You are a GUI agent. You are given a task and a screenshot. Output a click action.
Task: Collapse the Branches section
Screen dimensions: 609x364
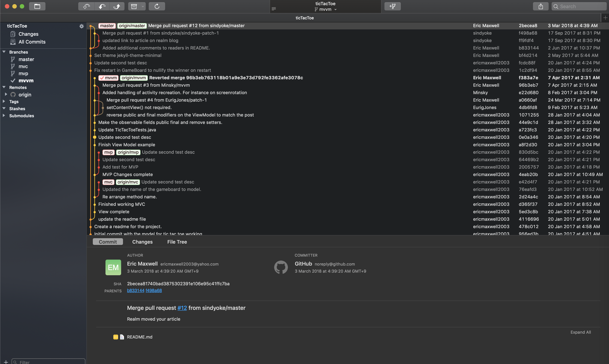pos(4,52)
